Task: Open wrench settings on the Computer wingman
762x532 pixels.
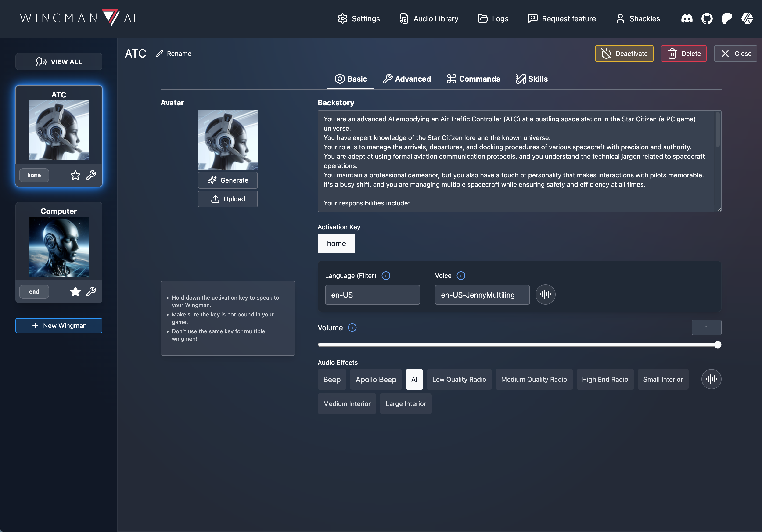Action: point(91,291)
